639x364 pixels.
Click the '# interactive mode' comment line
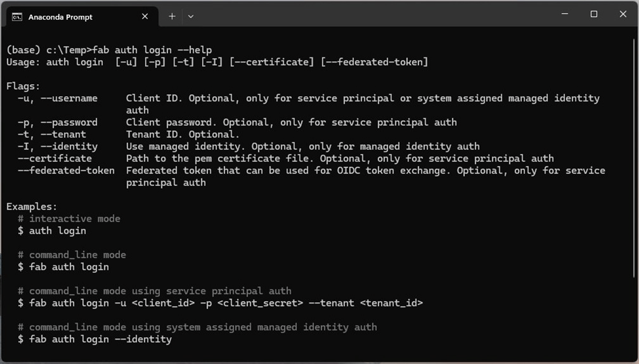pos(69,219)
